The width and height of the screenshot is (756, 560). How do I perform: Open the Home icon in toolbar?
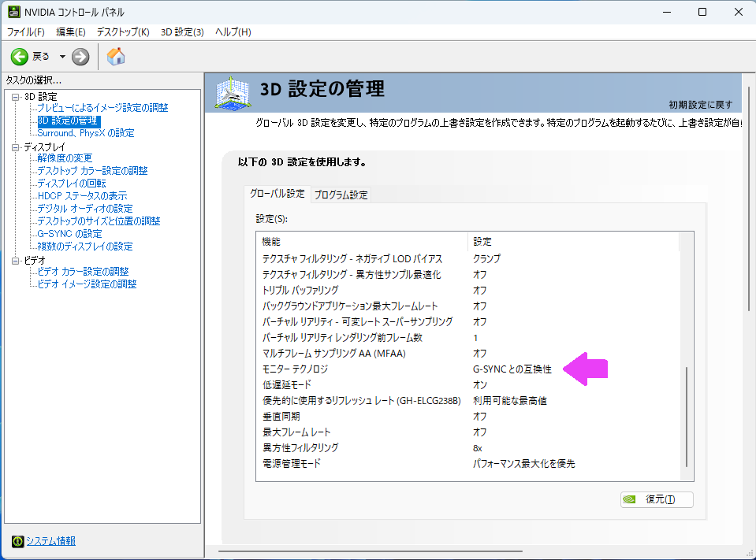[x=116, y=57]
